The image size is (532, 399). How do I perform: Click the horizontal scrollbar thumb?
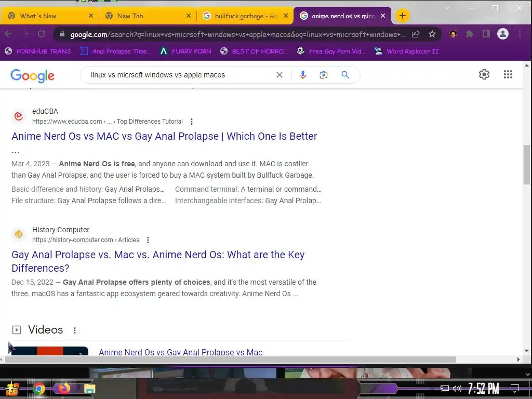click(x=230, y=360)
